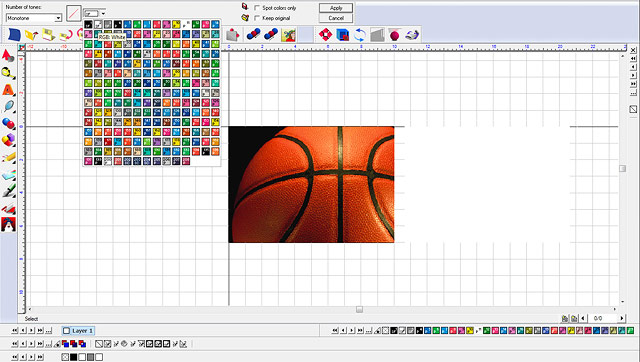
Task: Click the blue book icon in toolbar
Action: 14,35
